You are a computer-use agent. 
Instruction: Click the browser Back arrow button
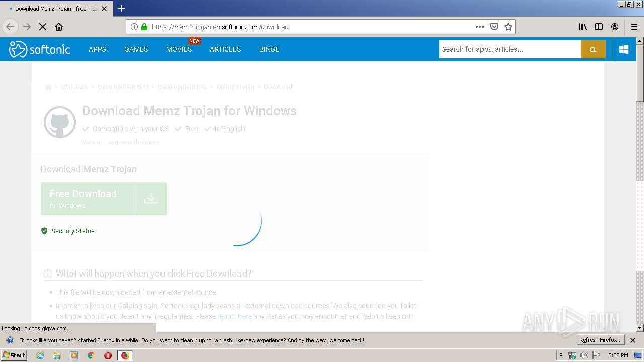(10, 27)
